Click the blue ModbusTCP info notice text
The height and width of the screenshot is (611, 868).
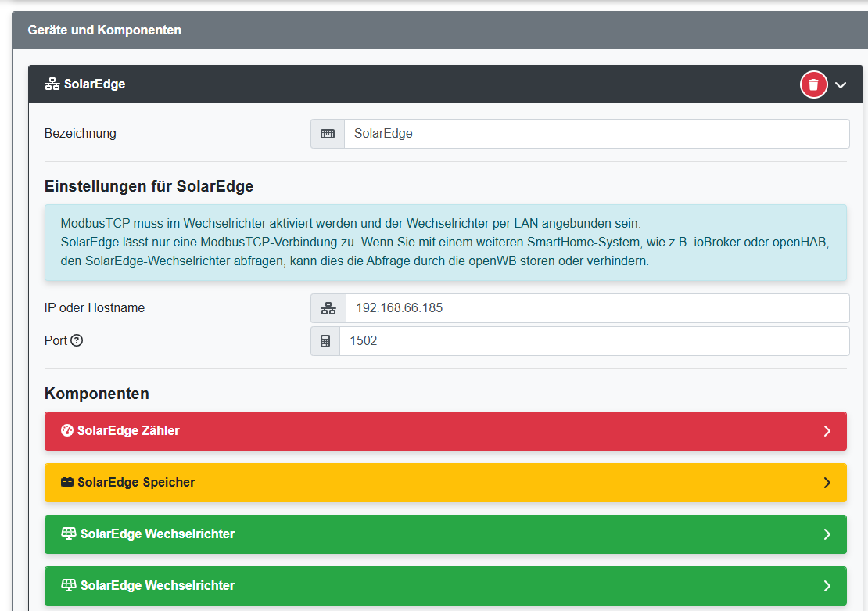point(445,242)
